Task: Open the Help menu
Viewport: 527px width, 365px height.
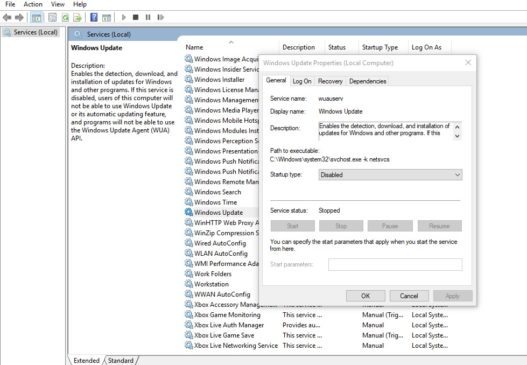Action: click(80, 4)
